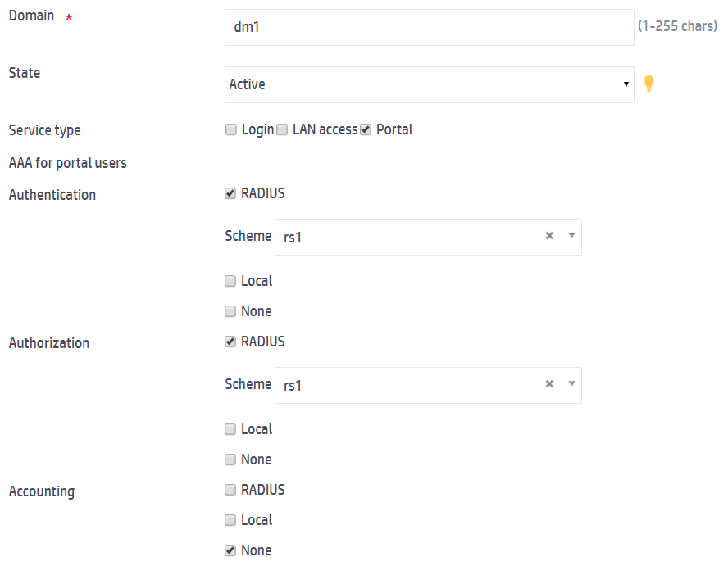Uncheck RADIUS under Authorization
The width and height of the screenshot is (728, 566).
coord(230,342)
